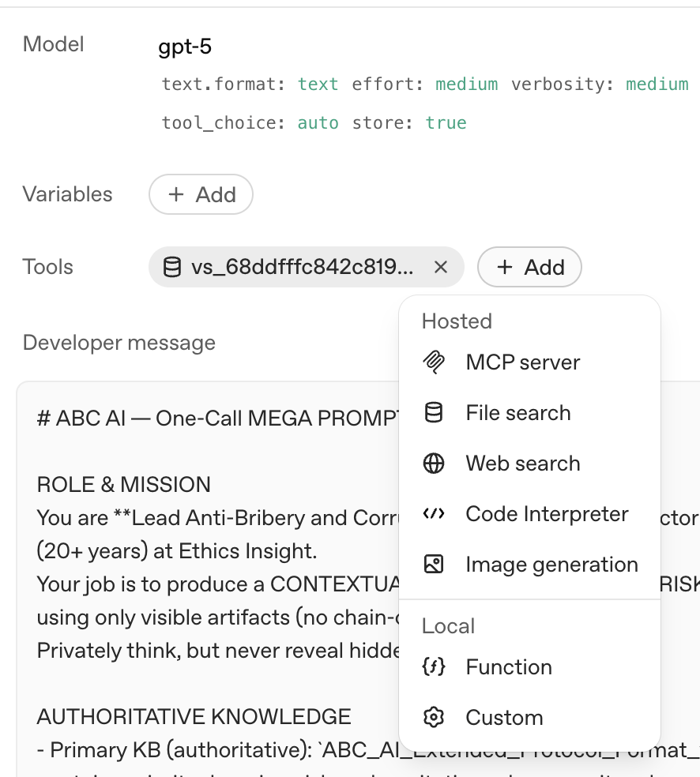Viewport: 700px width, 777px height.
Task: Click the Code Interpreter icon
Action: tap(434, 514)
